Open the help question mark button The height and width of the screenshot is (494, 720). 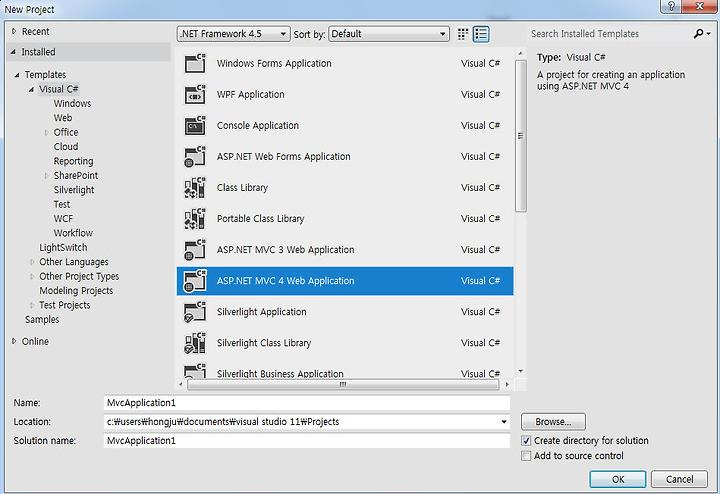[671, 6]
